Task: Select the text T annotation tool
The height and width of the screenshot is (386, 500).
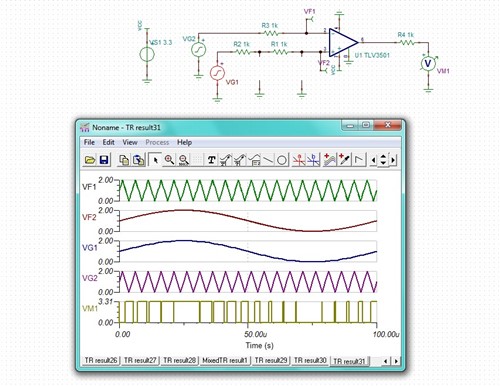Action: (211, 160)
